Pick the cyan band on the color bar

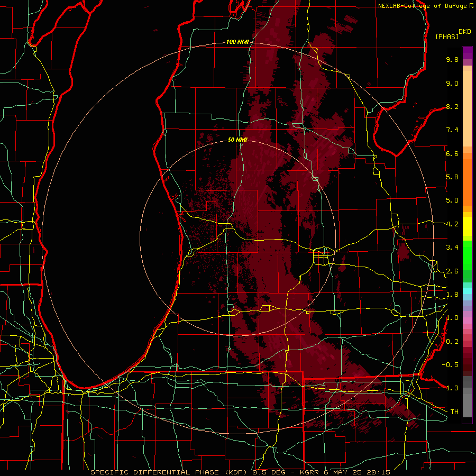point(467,290)
